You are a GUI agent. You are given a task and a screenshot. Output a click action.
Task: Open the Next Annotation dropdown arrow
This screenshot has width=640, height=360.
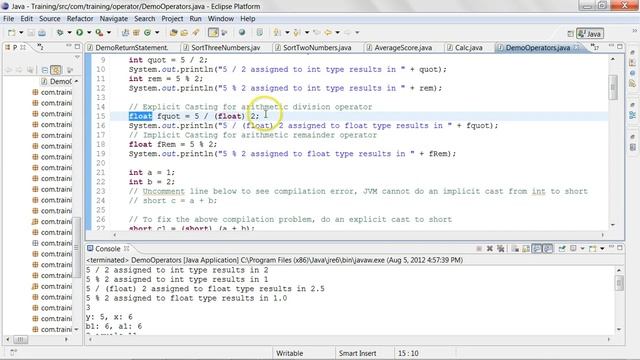tap(287, 33)
